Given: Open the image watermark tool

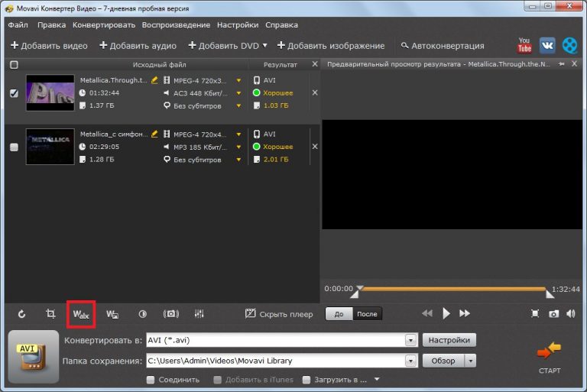Looking at the screenshot, I should [x=112, y=315].
